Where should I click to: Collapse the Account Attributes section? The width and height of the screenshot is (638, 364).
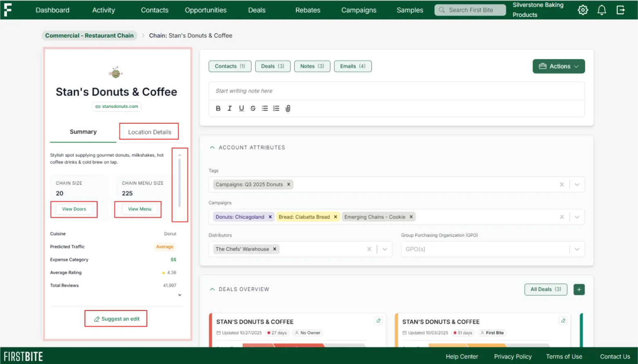(x=212, y=147)
